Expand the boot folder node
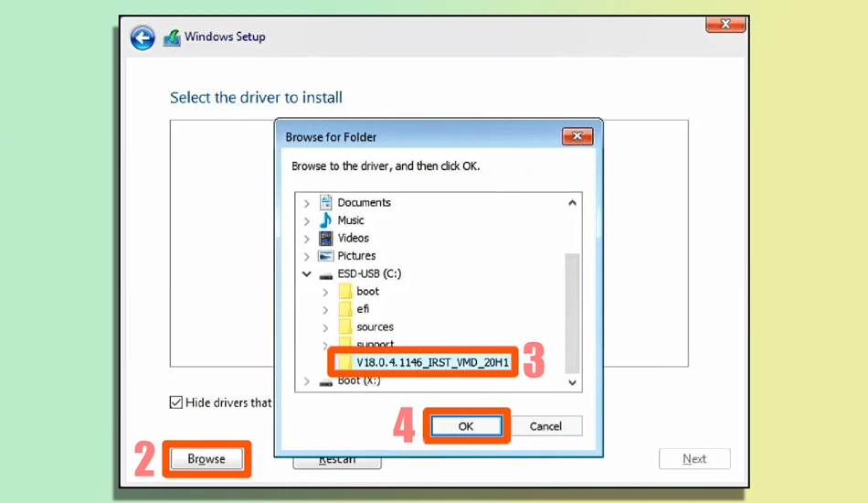 325,292
